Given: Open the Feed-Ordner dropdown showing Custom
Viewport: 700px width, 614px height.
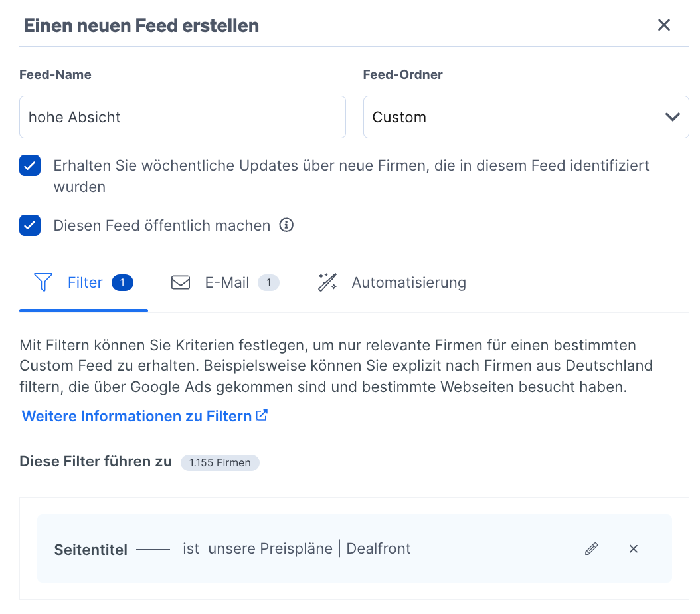Looking at the screenshot, I should (x=526, y=116).
